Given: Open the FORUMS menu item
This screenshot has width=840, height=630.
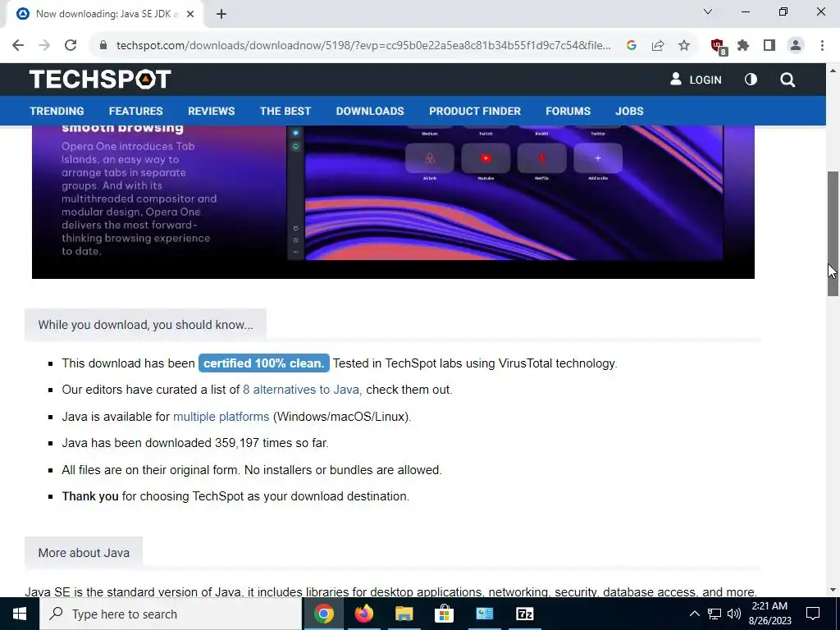Looking at the screenshot, I should [x=568, y=111].
